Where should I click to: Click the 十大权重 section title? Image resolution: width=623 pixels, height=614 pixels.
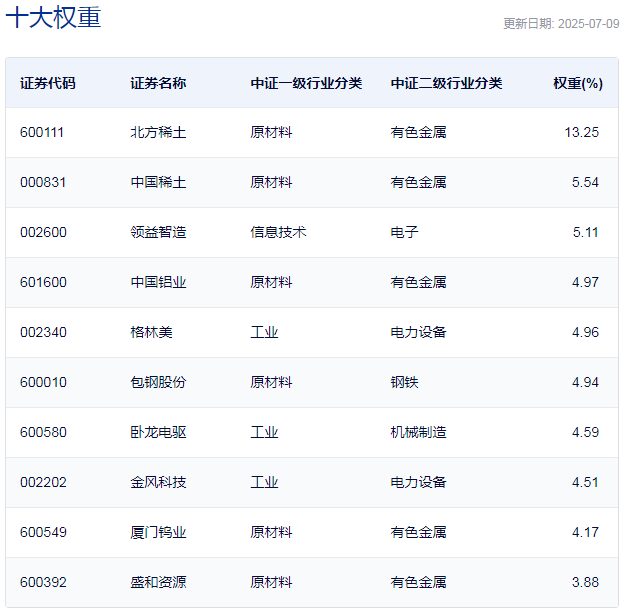tap(53, 17)
